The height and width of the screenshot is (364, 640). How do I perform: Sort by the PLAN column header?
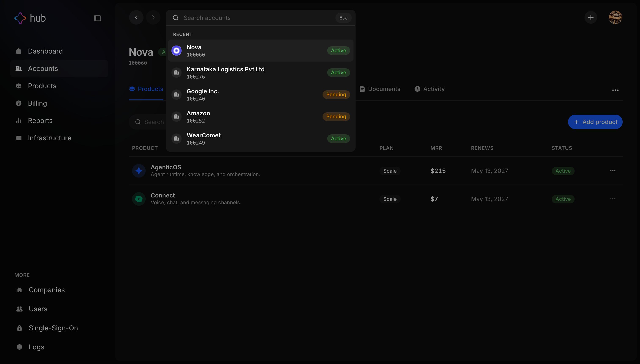click(386, 148)
